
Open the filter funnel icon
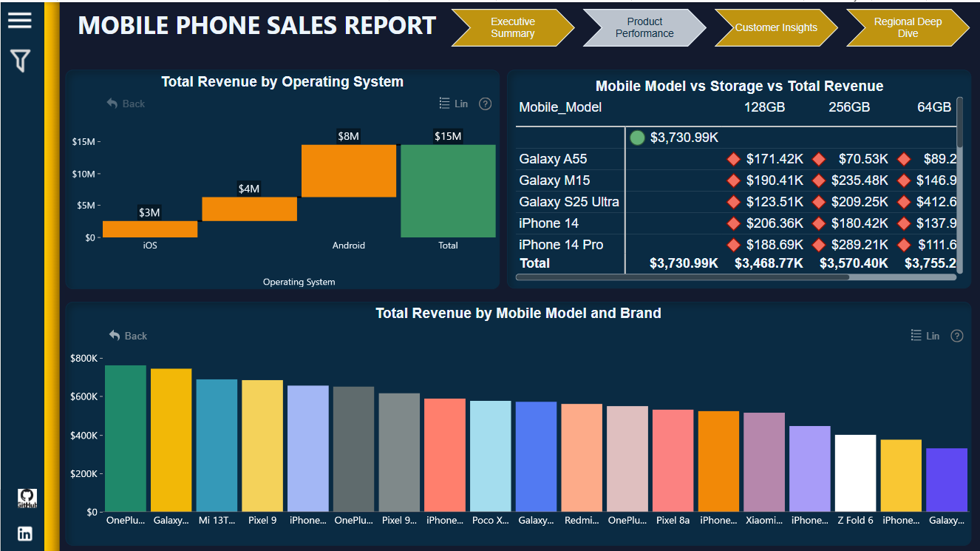[x=21, y=61]
